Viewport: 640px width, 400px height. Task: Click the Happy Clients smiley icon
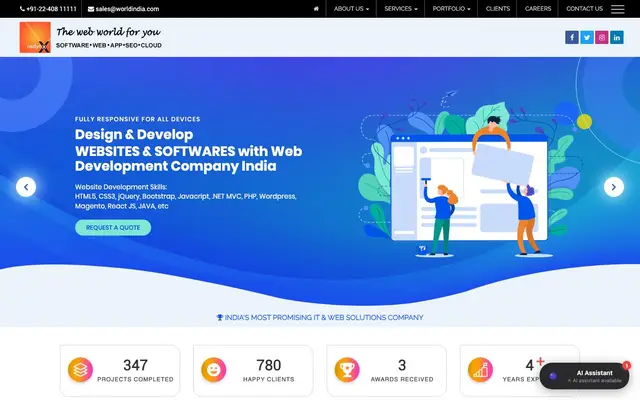coord(213,370)
